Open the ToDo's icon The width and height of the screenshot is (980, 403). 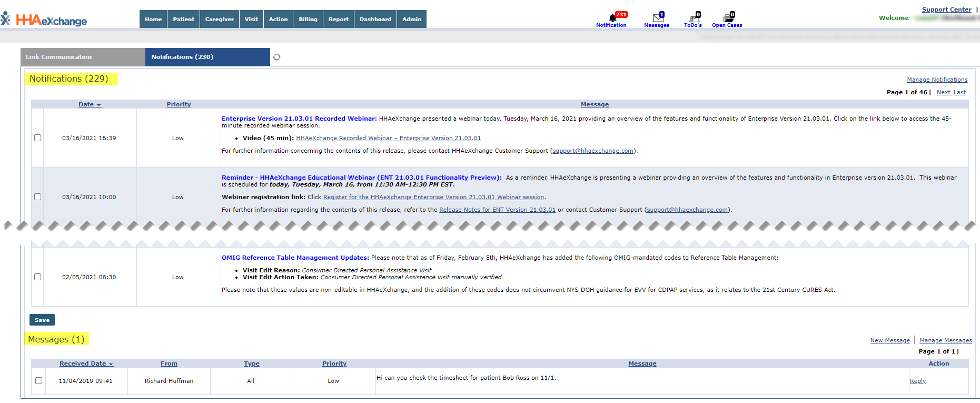(x=694, y=18)
